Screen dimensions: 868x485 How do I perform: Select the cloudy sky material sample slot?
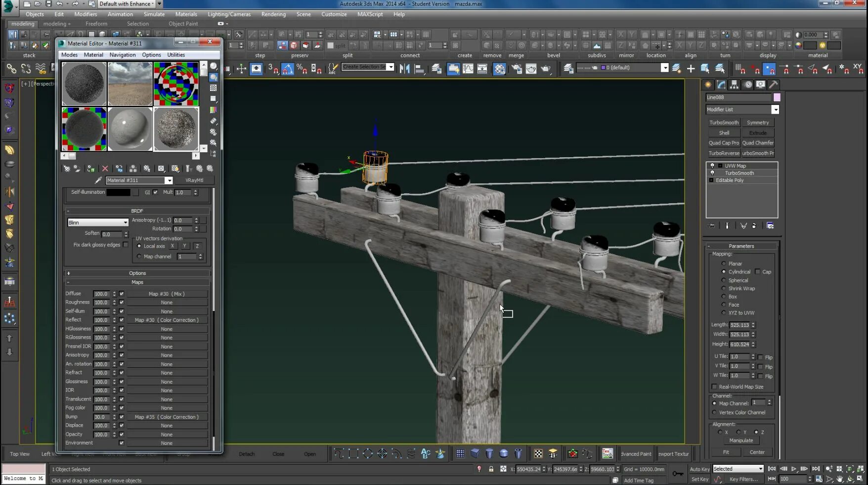(x=130, y=84)
